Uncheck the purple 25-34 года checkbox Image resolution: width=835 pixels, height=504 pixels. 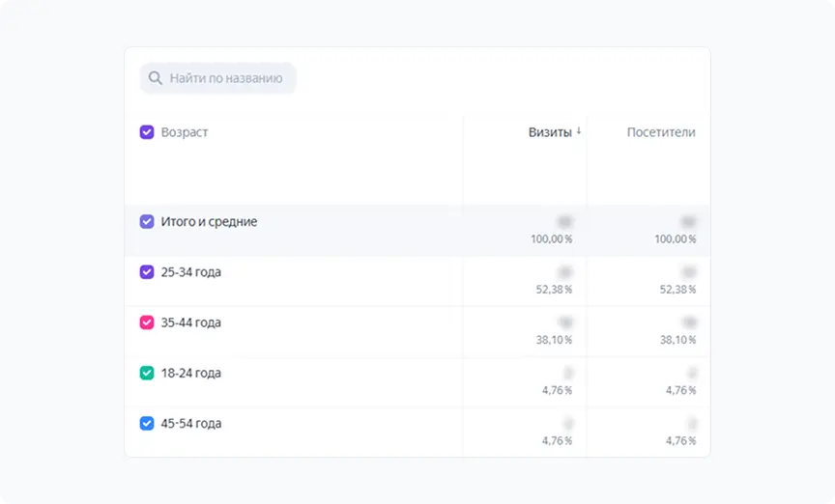coord(147,272)
